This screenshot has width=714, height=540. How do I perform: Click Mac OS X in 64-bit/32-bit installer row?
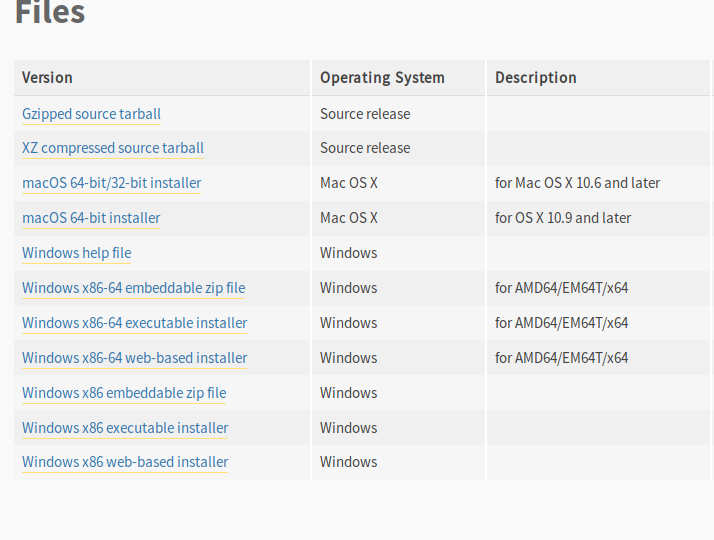pyautogui.click(x=349, y=183)
